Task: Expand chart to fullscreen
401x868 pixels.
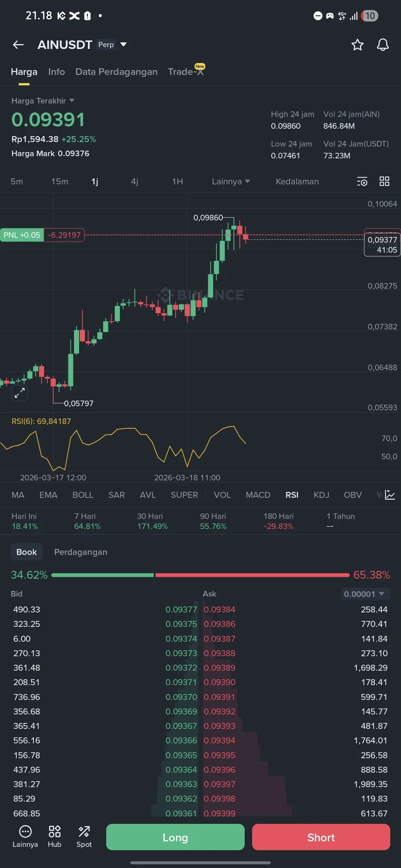Action: [x=20, y=392]
